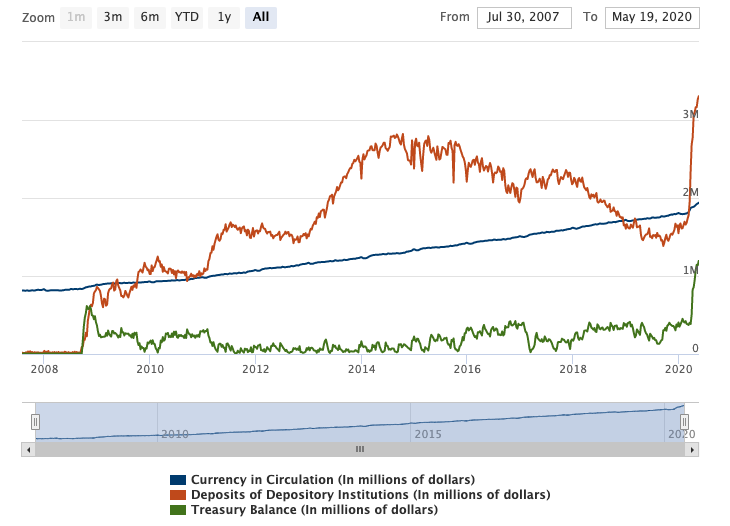Toggle the Treasury Balance green legend swatch
This screenshot has width=730, height=526.
click(x=178, y=510)
